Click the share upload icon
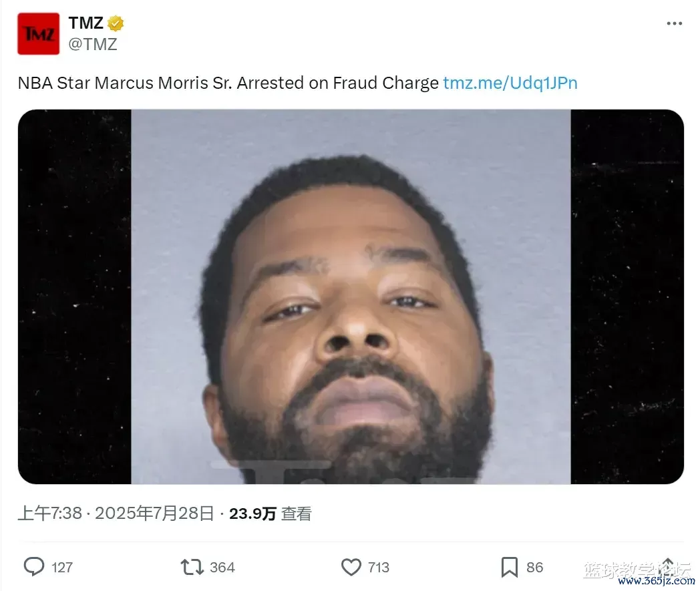 tap(667, 566)
